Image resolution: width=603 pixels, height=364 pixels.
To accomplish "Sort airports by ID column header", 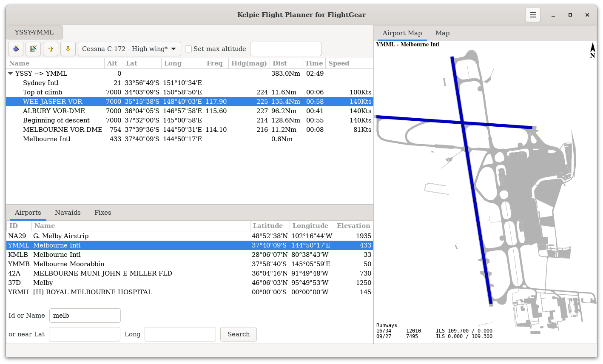I will 19,226.
